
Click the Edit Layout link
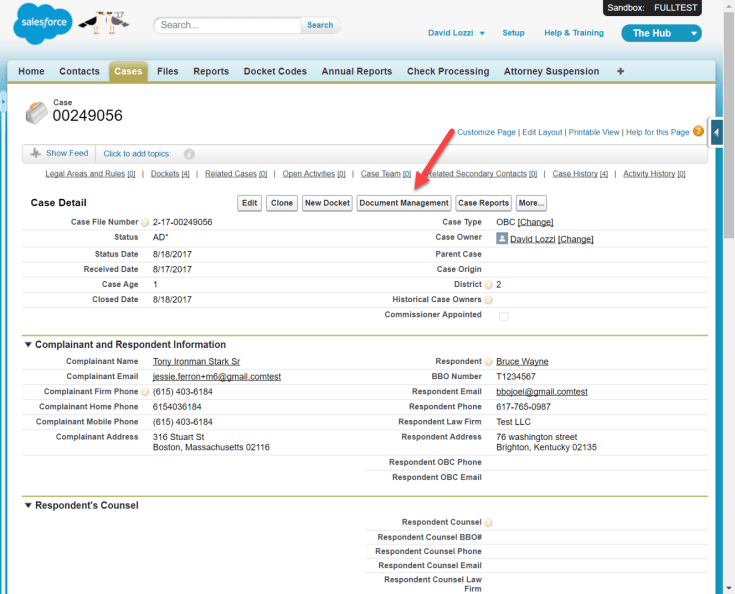click(542, 132)
